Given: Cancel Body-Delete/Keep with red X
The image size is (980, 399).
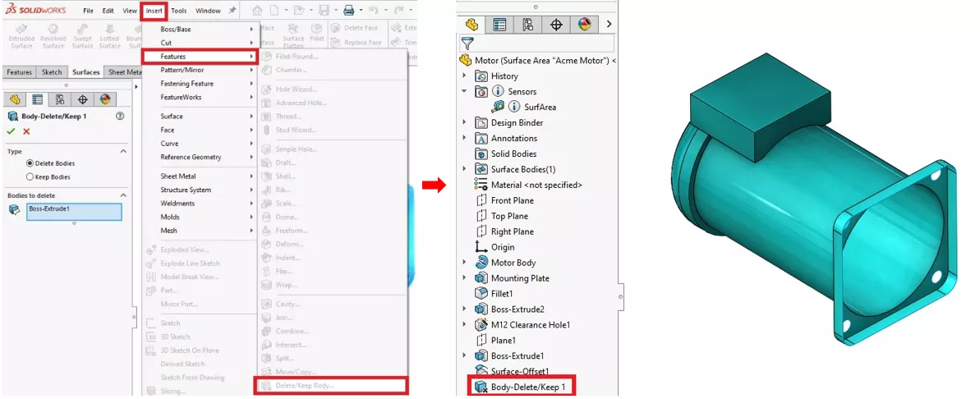Looking at the screenshot, I should 26,131.
